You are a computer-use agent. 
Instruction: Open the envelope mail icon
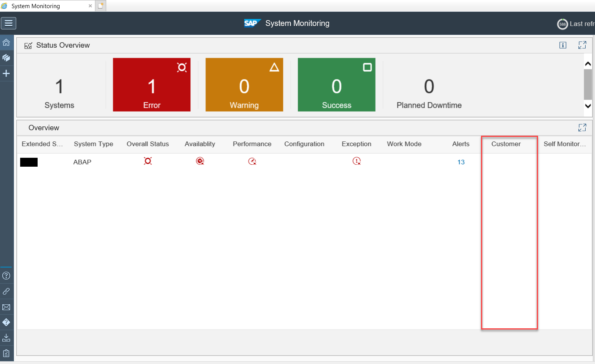click(6, 307)
